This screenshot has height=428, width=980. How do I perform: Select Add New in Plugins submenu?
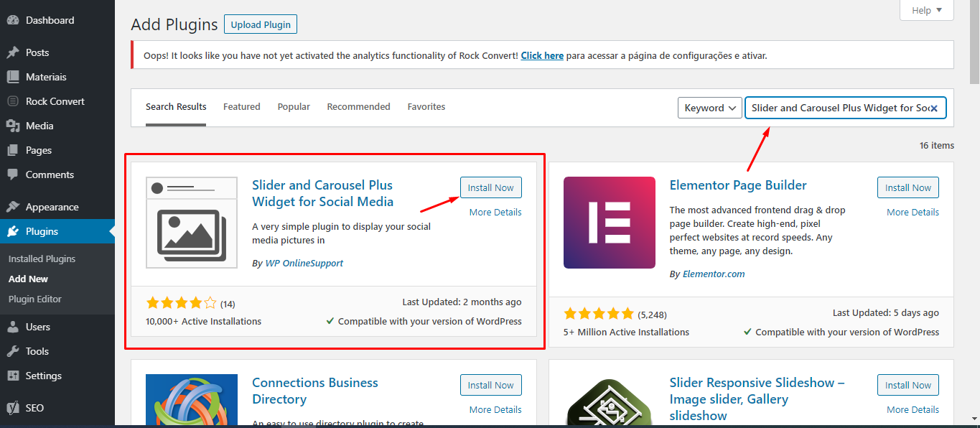pos(29,279)
